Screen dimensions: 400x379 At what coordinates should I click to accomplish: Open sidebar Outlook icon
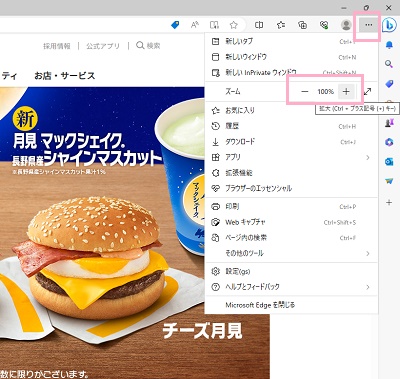(389, 162)
